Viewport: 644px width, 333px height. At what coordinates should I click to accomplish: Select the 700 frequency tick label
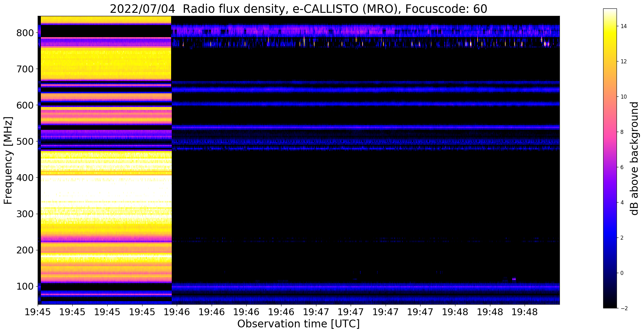(x=25, y=69)
